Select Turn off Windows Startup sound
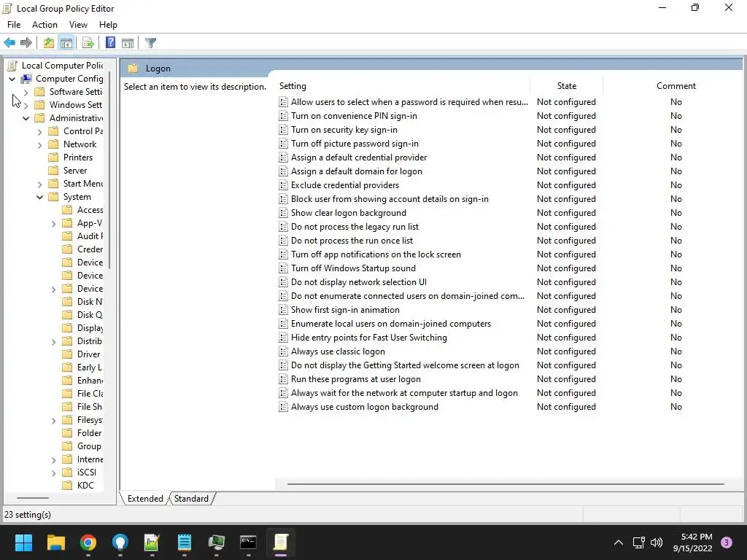Viewport: 747px width, 560px height. pos(353,268)
